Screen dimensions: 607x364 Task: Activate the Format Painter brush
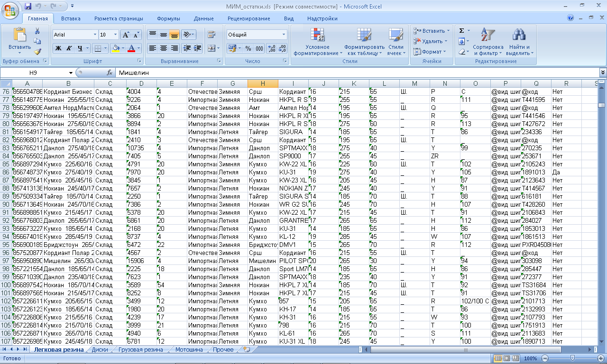(37, 52)
